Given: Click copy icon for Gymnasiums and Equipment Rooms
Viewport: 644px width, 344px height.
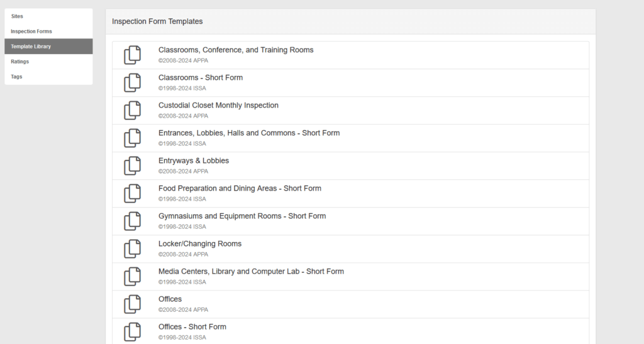Looking at the screenshot, I should pos(132,221).
